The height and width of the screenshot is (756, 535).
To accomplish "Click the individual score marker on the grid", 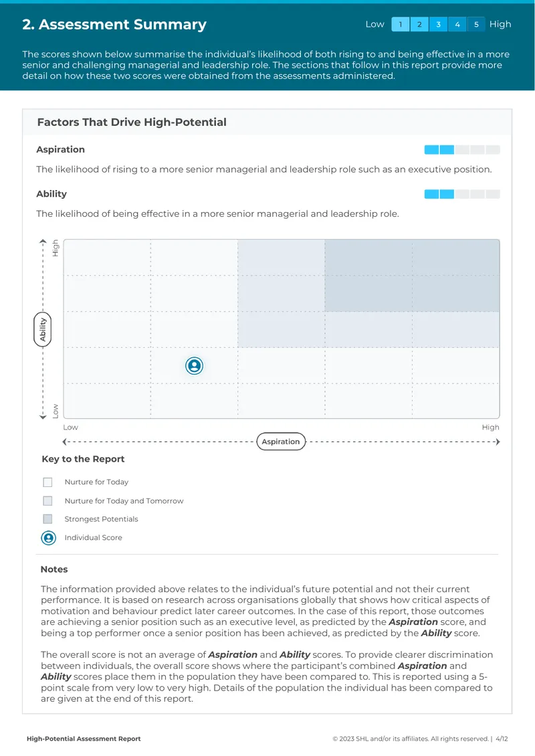I will 194,366.
